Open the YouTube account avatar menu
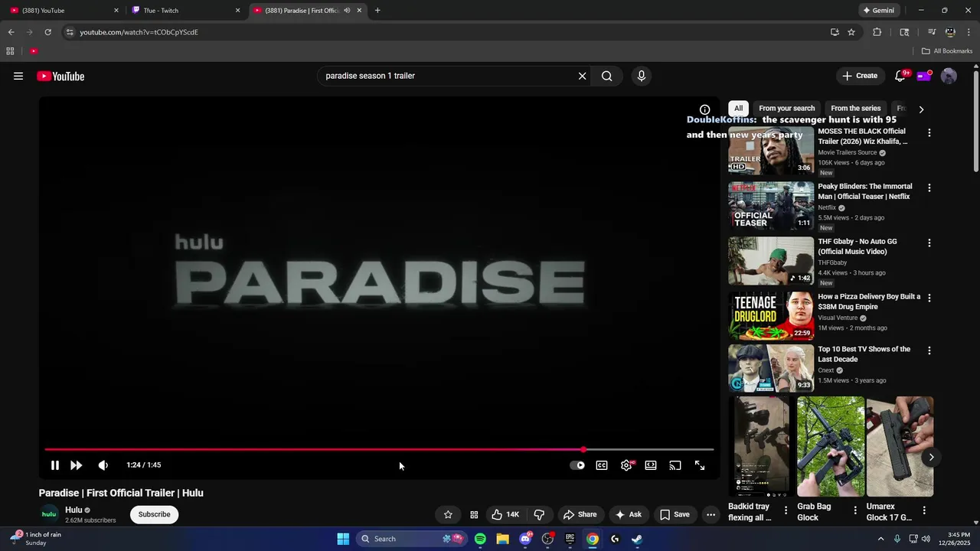Image resolution: width=980 pixels, height=551 pixels. pyautogui.click(x=949, y=76)
